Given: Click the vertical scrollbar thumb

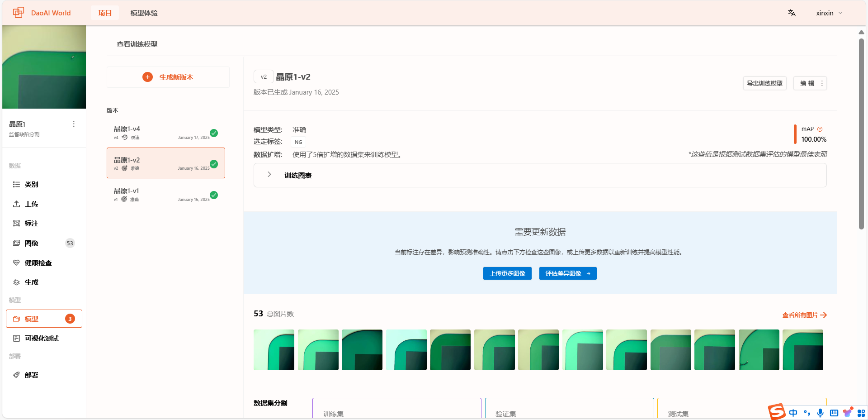Looking at the screenshot, I should tap(861, 134).
